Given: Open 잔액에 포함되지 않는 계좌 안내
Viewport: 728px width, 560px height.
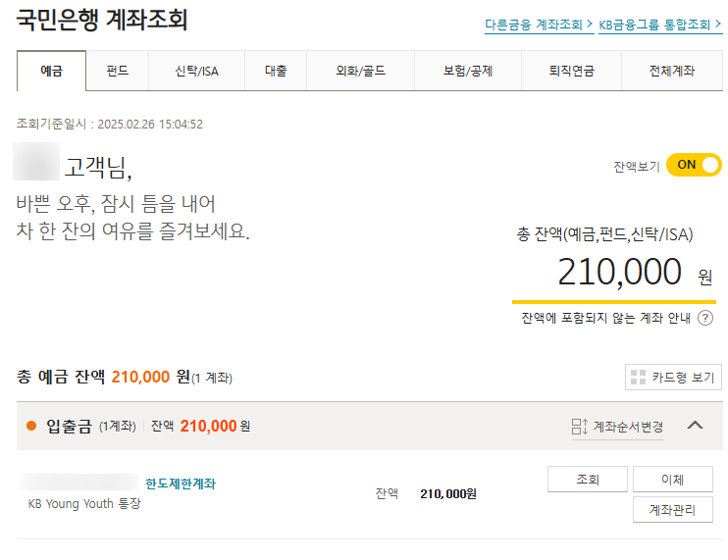Looking at the screenshot, I should (606, 318).
